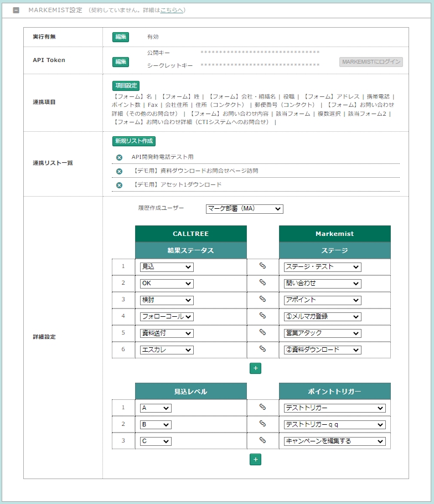The width and height of the screenshot is (434, 504).
Task: Open the 検討 result status dropdown
Action: tap(167, 300)
